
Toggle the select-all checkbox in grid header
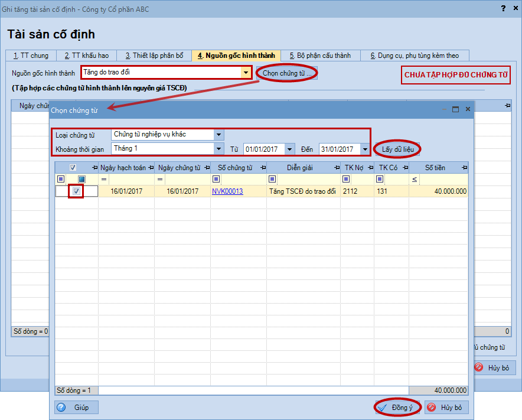(x=73, y=168)
